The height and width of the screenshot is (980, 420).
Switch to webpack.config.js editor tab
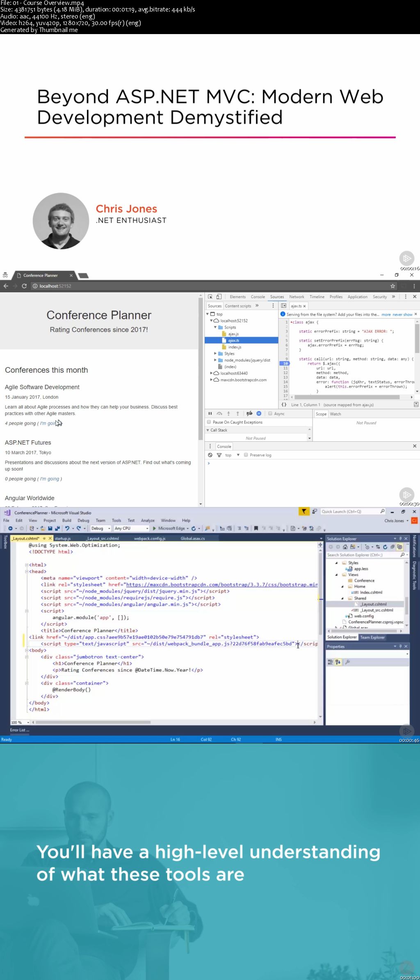[x=150, y=538]
